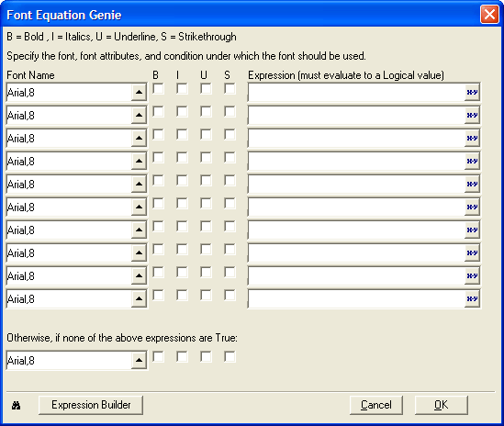Confirm with the OK button
The width and height of the screenshot is (504, 426).
pos(442,405)
